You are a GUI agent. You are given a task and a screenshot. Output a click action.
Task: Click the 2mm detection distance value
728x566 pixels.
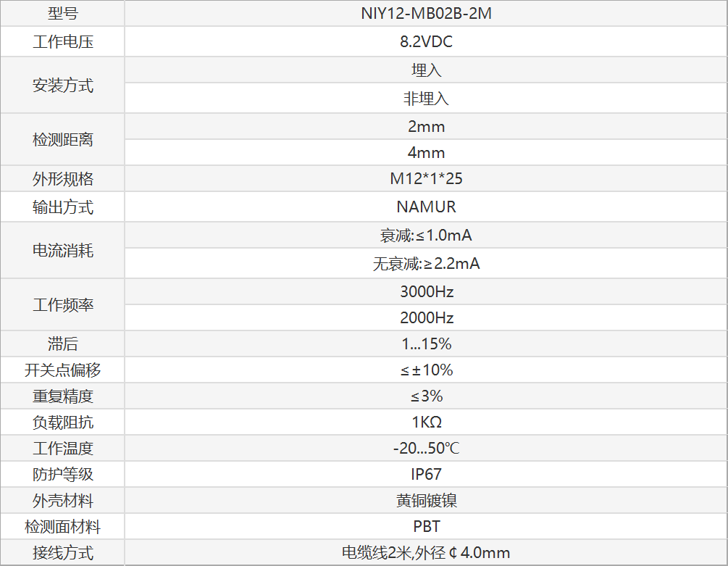click(426, 126)
